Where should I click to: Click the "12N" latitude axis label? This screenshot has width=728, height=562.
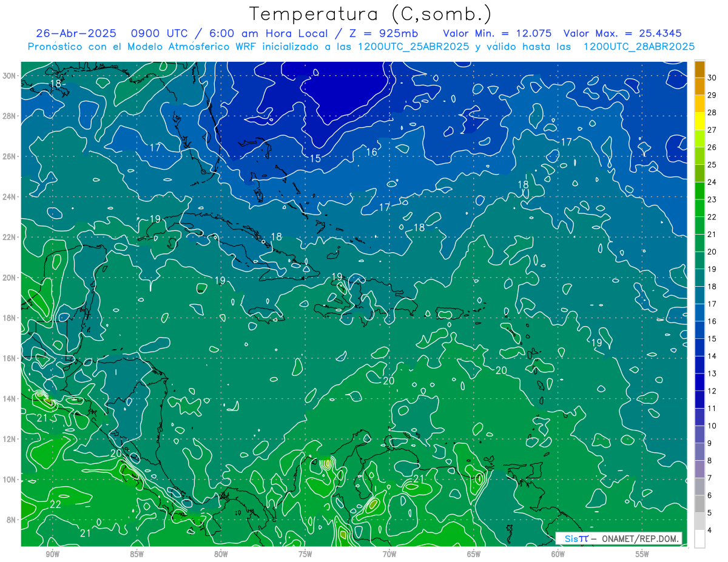pos(8,439)
